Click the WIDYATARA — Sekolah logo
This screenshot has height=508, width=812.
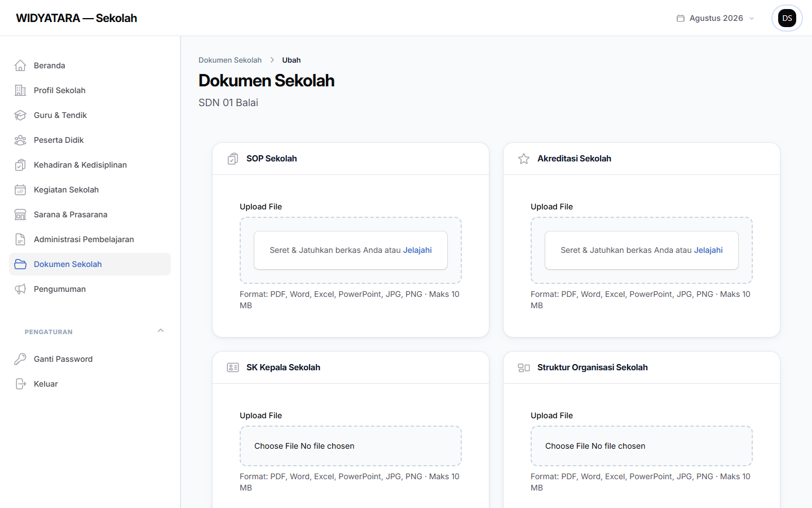(77, 18)
